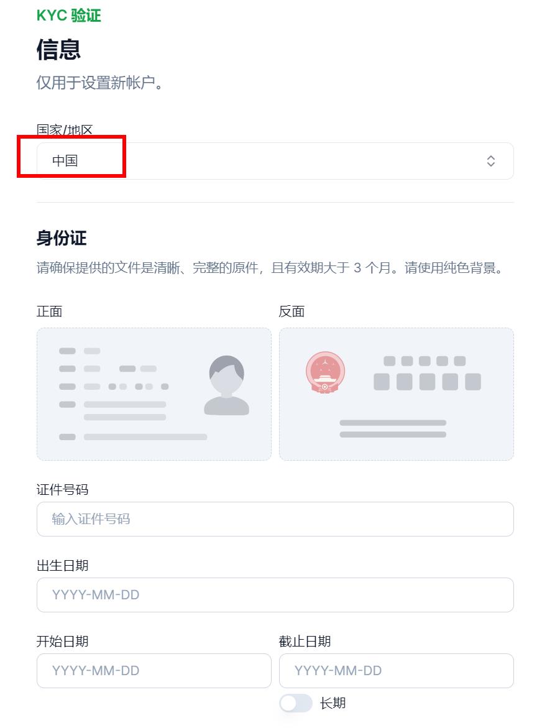Screen dimensions: 560x728
Task: Upload the 正面 ID card front image
Action: coord(154,394)
